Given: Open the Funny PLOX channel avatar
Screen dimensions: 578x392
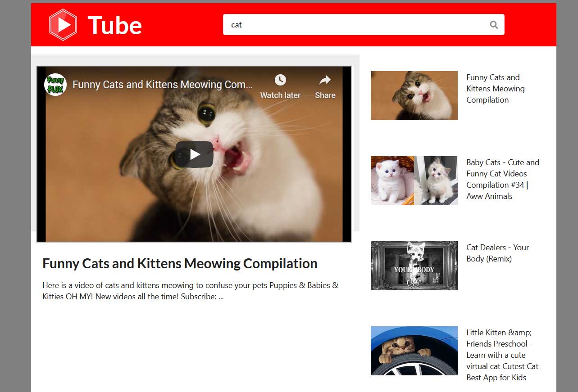Looking at the screenshot, I should tap(55, 85).
